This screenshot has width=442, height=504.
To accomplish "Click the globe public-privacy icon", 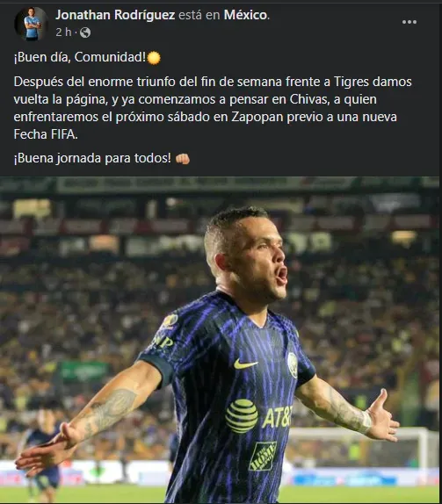I will [x=85, y=32].
